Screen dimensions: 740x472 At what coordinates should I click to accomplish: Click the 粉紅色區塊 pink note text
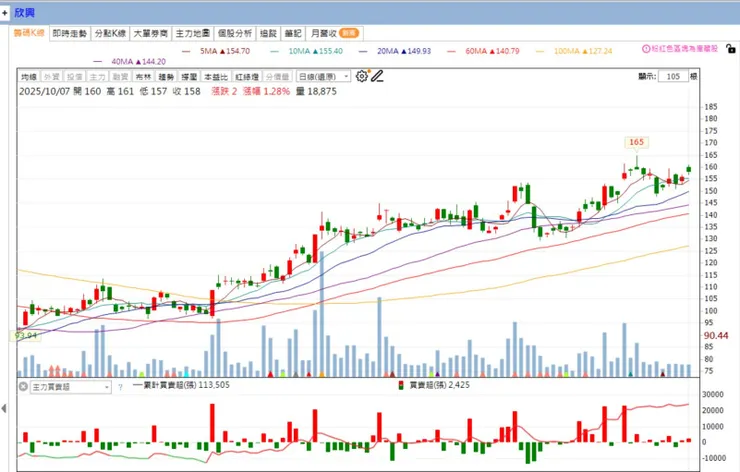click(x=685, y=49)
